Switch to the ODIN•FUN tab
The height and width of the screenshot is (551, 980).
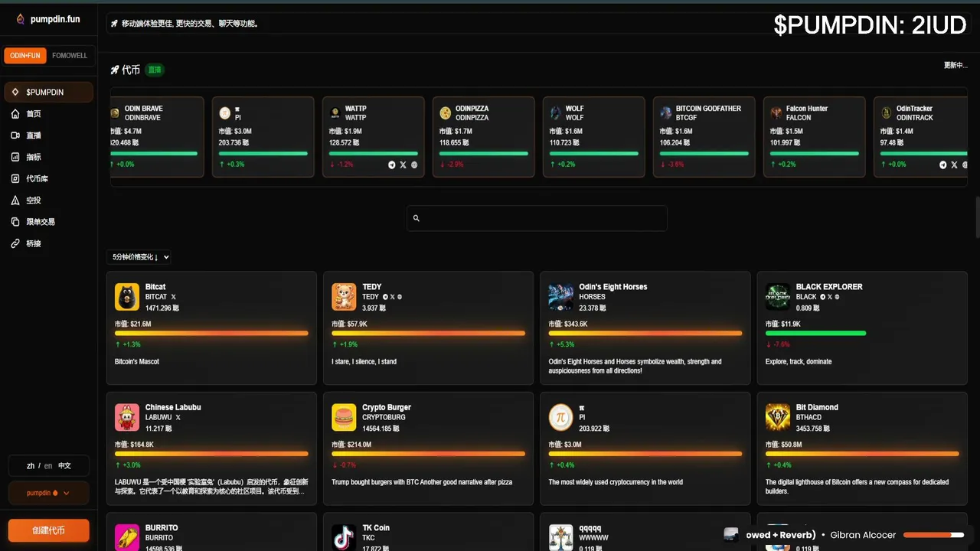(25, 56)
